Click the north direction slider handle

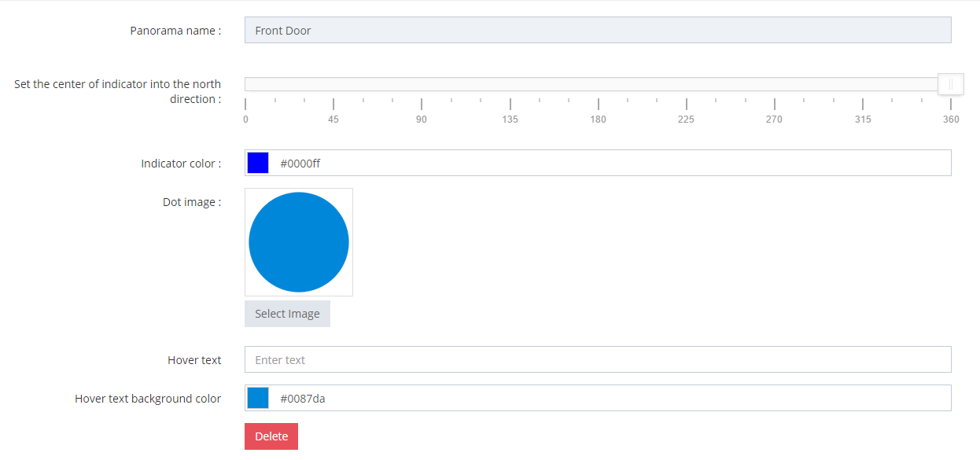[x=951, y=84]
